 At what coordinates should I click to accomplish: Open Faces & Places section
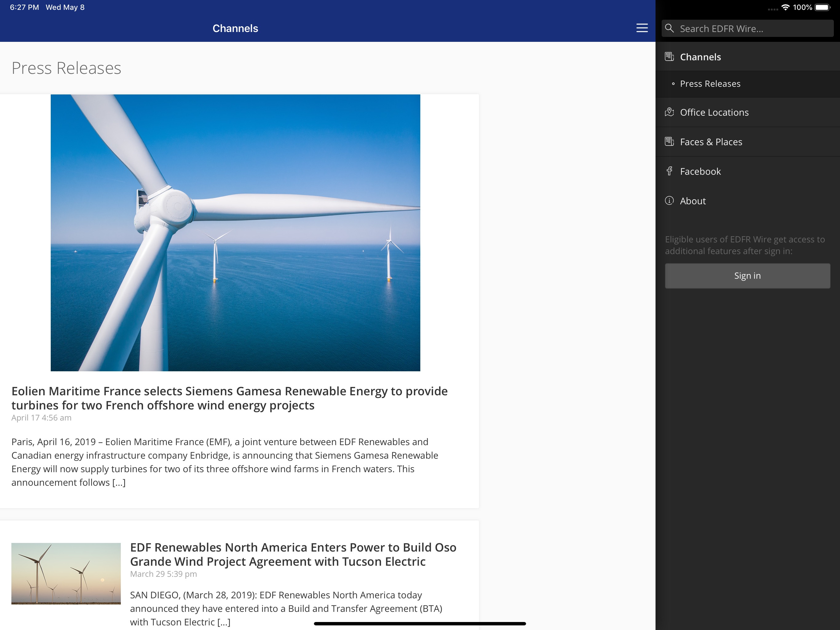(747, 142)
